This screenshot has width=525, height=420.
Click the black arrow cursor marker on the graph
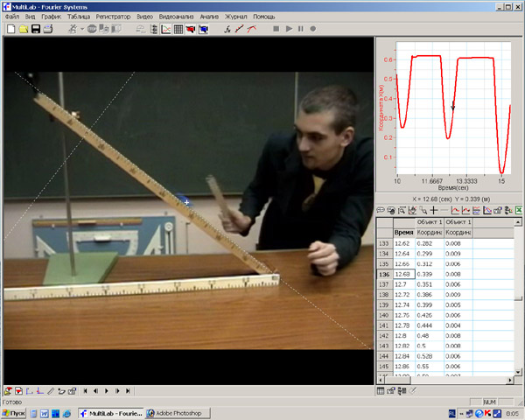[x=453, y=106]
